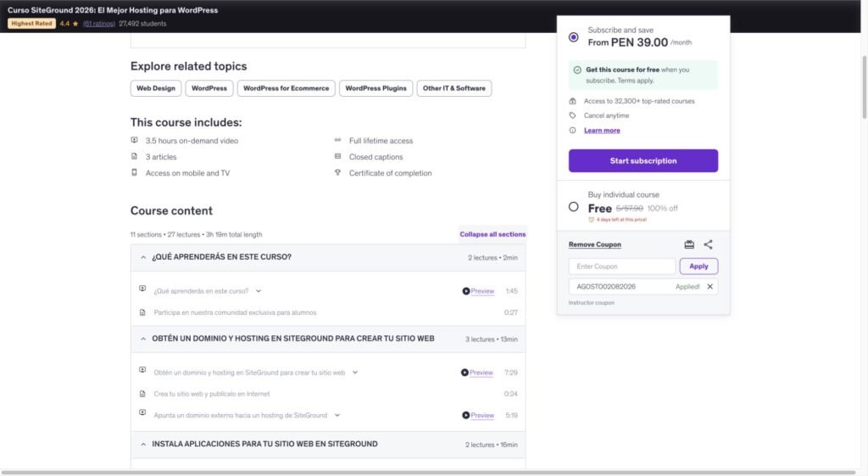This screenshot has width=868, height=476.
Task: Collapse the INSTALA APLICACIONES PARA TU SITIO section
Action: point(328,444)
